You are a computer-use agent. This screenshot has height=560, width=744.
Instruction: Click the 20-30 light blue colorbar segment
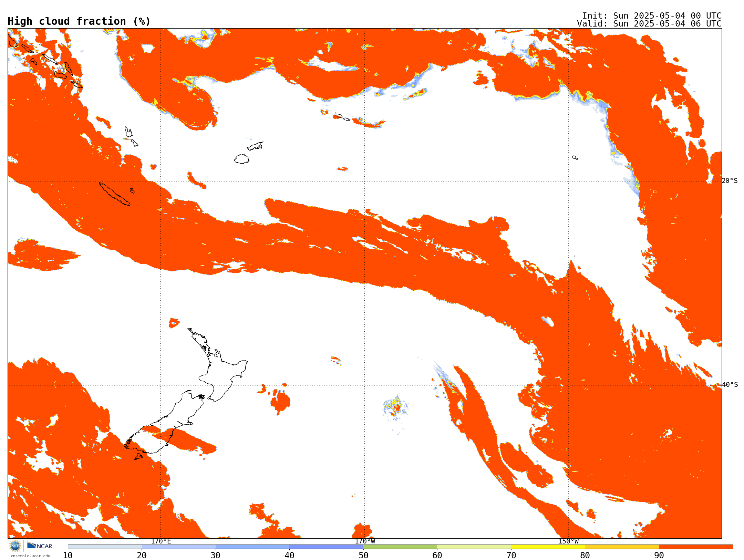(178, 547)
